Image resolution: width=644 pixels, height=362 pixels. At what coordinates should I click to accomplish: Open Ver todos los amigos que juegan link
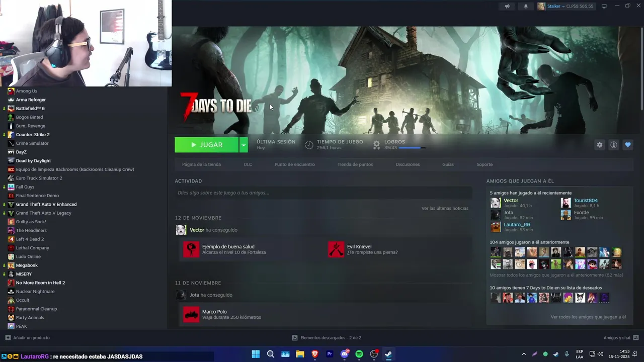588,317
